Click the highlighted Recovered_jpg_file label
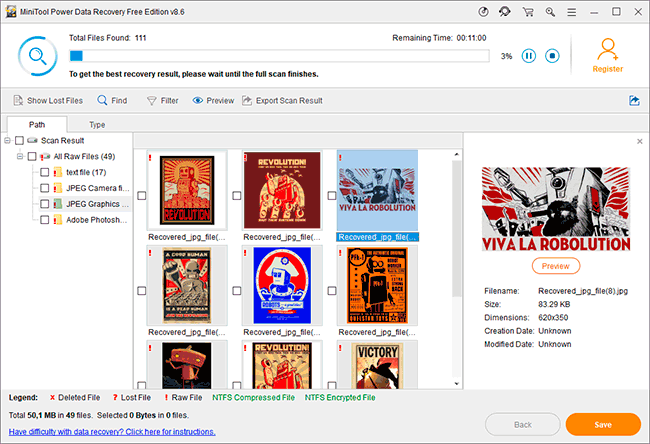Image resolution: width=650 pixels, height=444 pixels. 377,237
